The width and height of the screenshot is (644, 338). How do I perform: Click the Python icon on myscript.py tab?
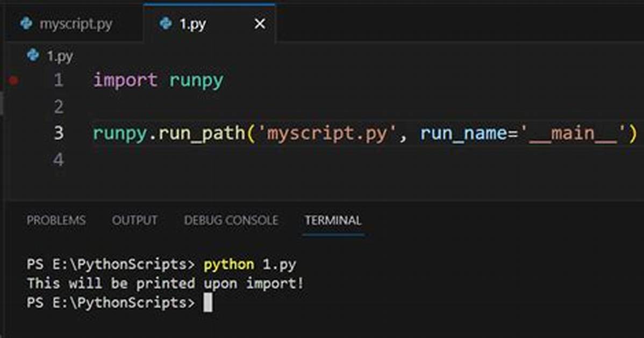[x=26, y=24]
